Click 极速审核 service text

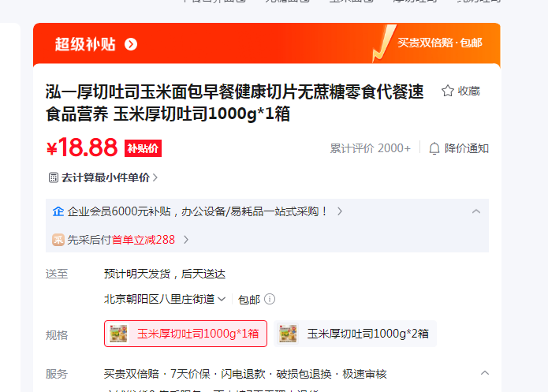tap(364, 374)
